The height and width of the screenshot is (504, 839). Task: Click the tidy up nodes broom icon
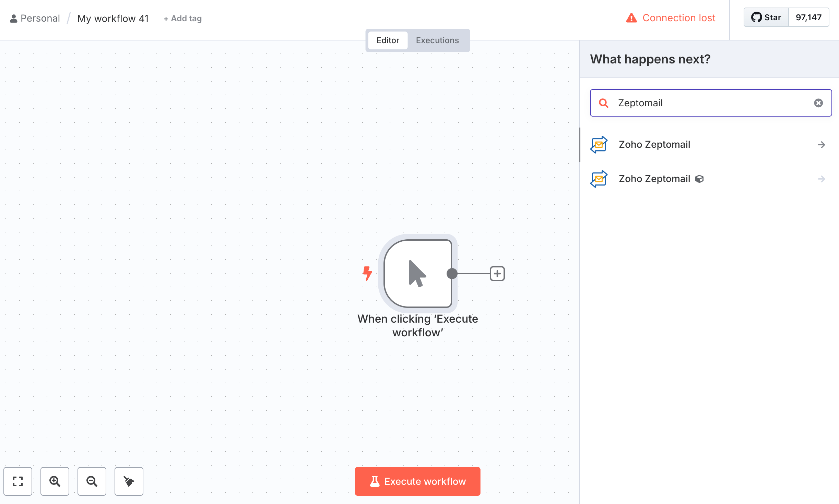tap(129, 481)
